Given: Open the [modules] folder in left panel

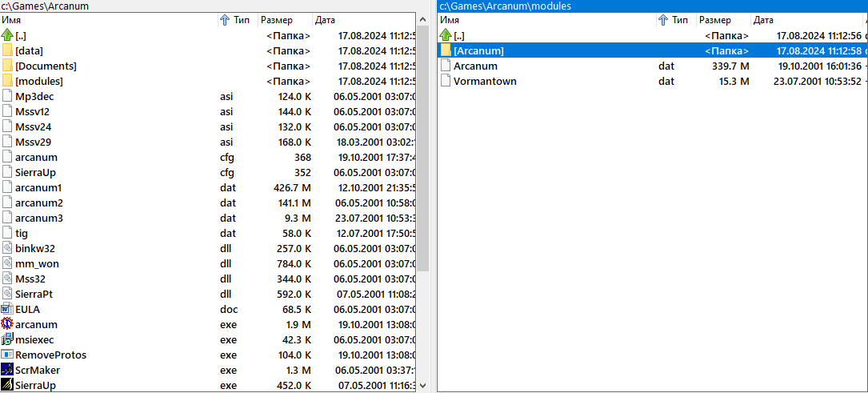Looking at the screenshot, I should pyautogui.click(x=38, y=81).
